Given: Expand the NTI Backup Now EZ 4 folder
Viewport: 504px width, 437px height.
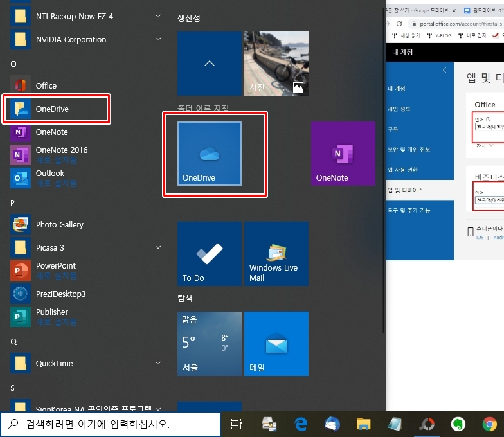Looking at the screenshot, I should 85,17.
